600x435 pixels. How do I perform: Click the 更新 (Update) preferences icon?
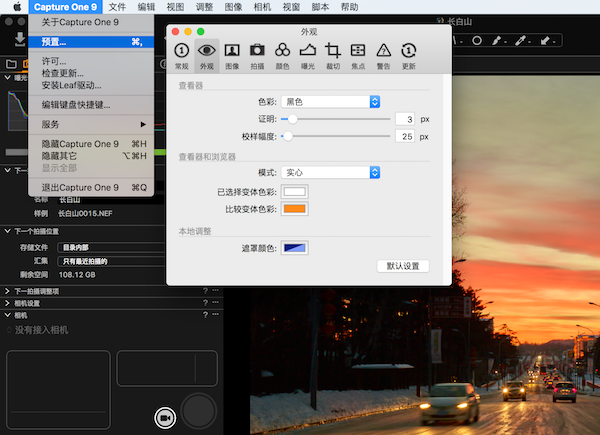pyautogui.click(x=408, y=54)
